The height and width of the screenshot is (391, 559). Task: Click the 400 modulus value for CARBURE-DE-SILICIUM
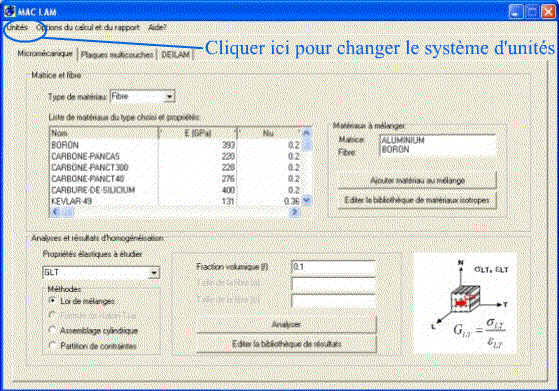point(228,190)
